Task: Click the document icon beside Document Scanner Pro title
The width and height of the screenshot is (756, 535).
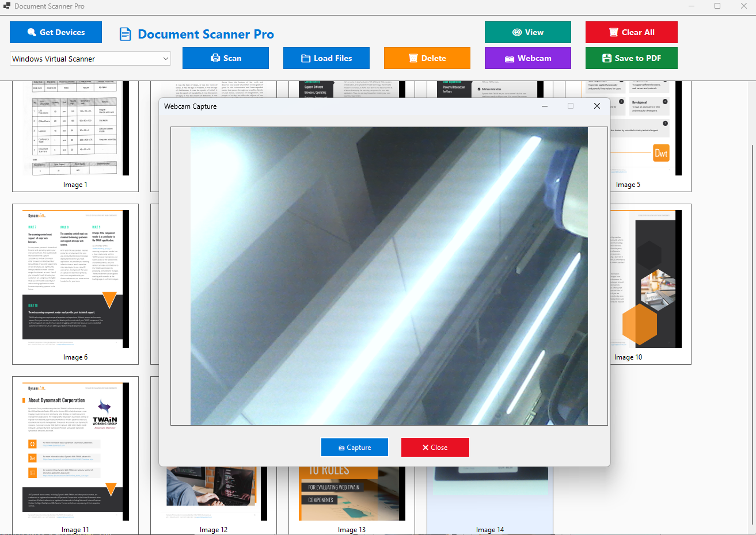Action: click(x=126, y=33)
